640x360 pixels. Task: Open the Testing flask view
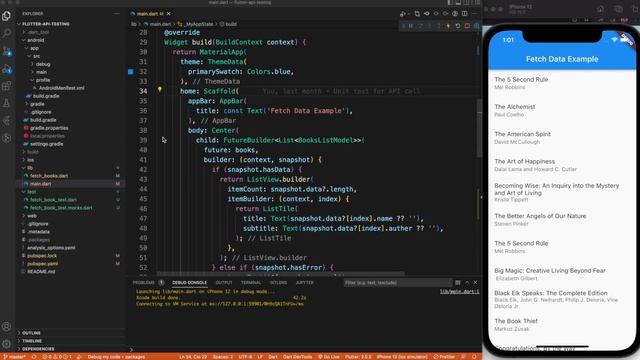(x=7, y=103)
